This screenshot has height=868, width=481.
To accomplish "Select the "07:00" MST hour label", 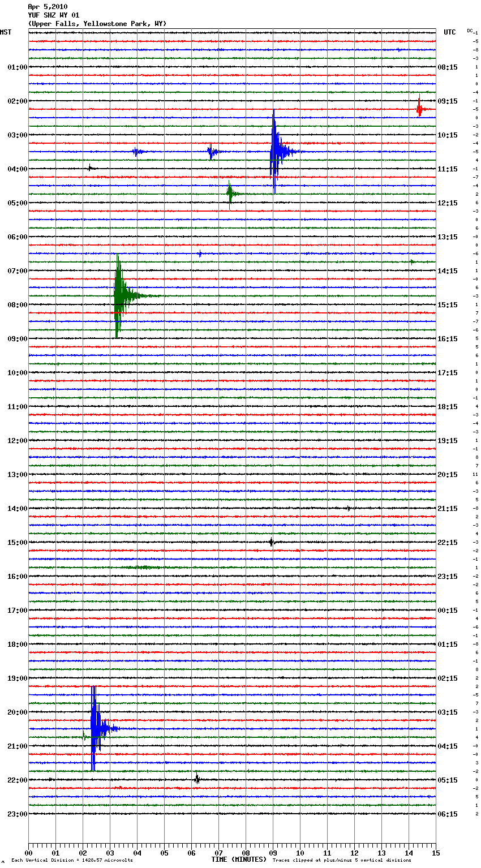I will tap(18, 271).
